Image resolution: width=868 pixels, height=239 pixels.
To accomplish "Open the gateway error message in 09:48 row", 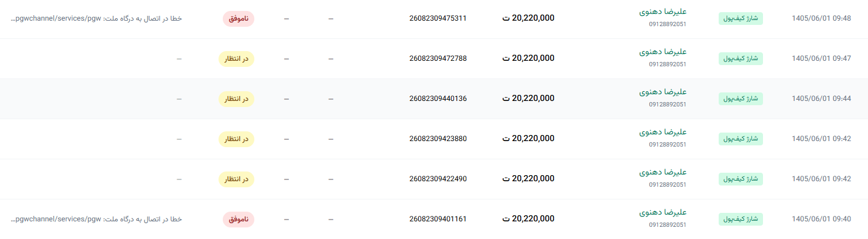I will (97, 18).
